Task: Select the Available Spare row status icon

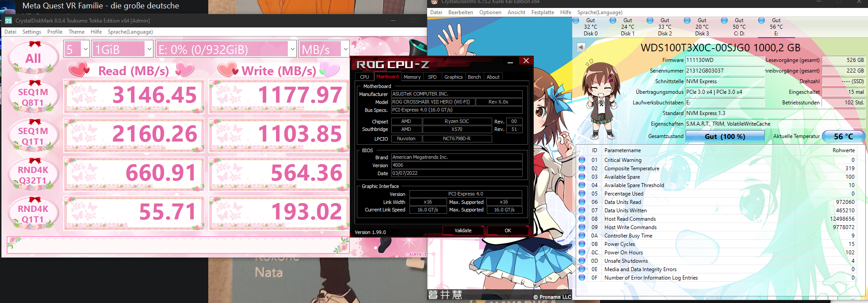Action: pos(582,177)
